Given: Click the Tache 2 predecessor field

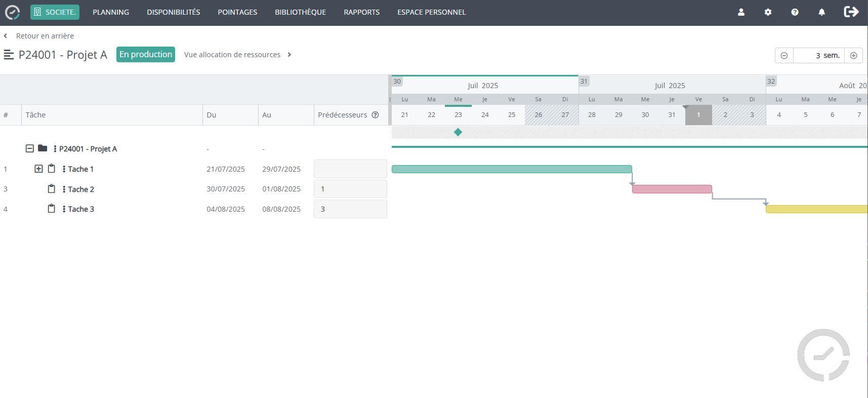Looking at the screenshot, I should click(x=350, y=189).
